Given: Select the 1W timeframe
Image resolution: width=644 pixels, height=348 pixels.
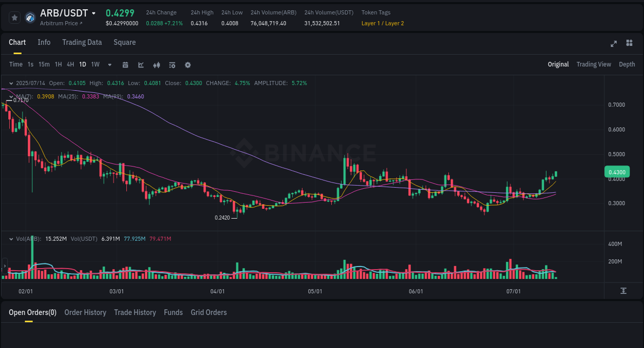Looking at the screenshot, I should coord(95,64).
